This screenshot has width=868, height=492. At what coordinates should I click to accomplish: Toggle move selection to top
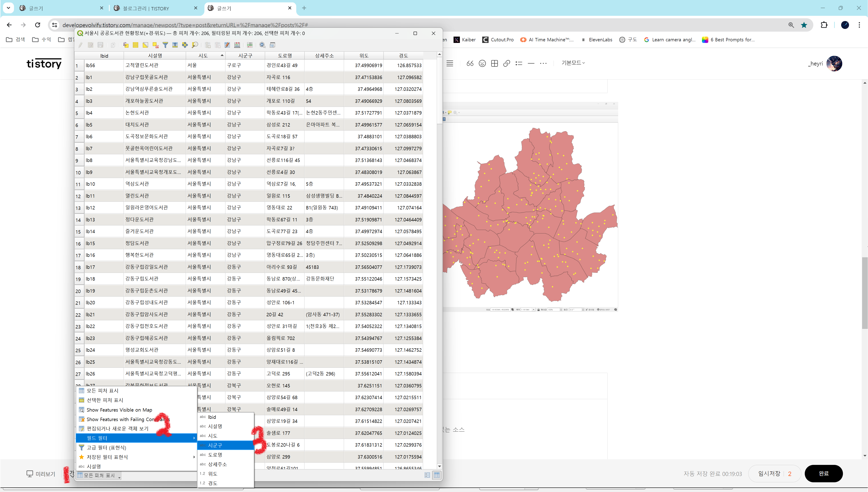tap(175, 45)
